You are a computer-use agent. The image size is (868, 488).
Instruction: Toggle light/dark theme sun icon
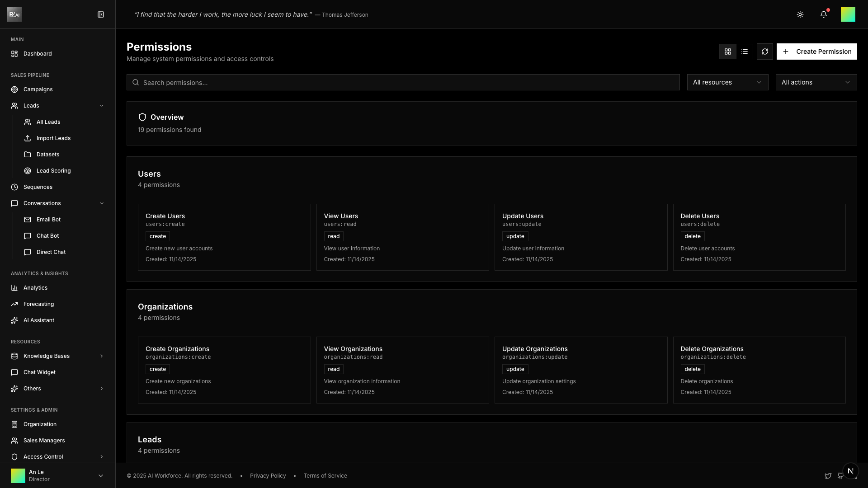coord(800,14)
